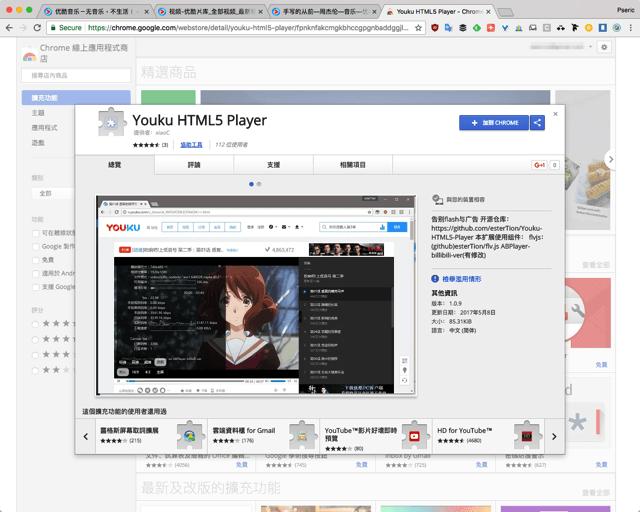This screenshot has width=640, height=512.
Task: Select the lowest star-rating radio filter
Action: [x=36, y=370]
